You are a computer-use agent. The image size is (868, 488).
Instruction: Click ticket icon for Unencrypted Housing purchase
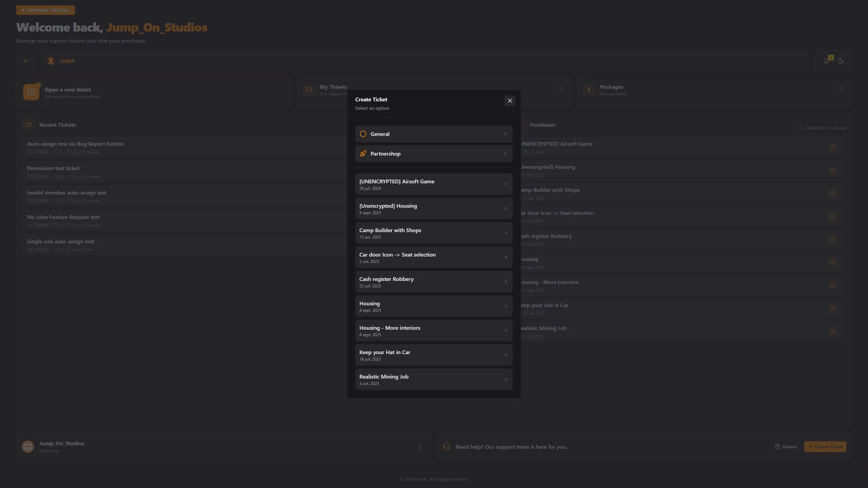(832, 170)
